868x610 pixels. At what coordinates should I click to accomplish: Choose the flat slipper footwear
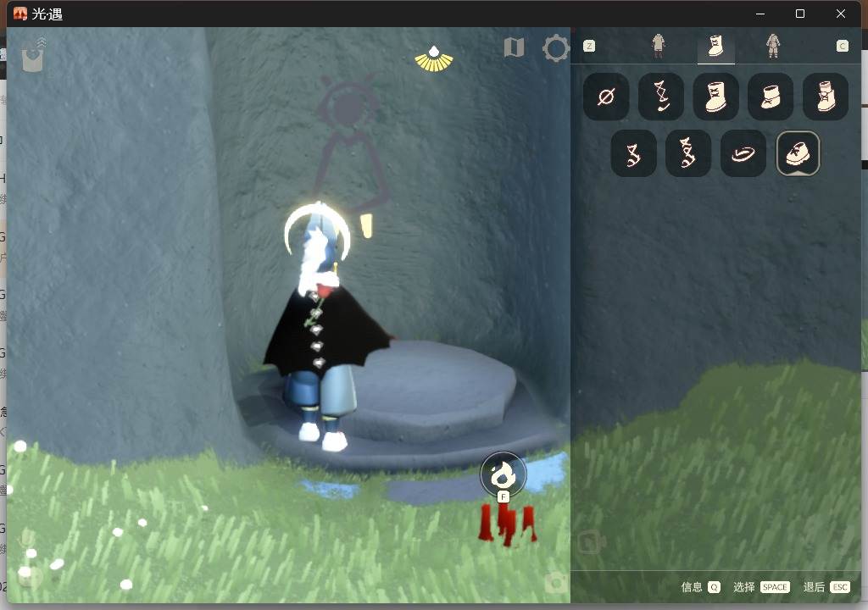click(743, 154)
